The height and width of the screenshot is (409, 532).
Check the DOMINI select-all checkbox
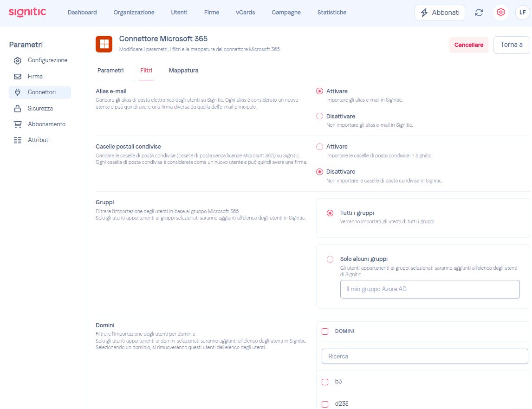(x=325, y=331)
